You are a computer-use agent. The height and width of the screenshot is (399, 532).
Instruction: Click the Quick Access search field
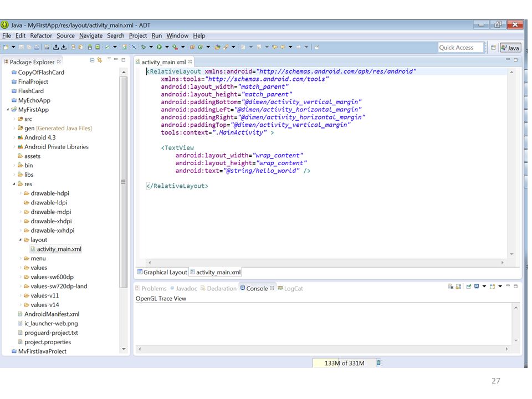(x=461, y=48)
